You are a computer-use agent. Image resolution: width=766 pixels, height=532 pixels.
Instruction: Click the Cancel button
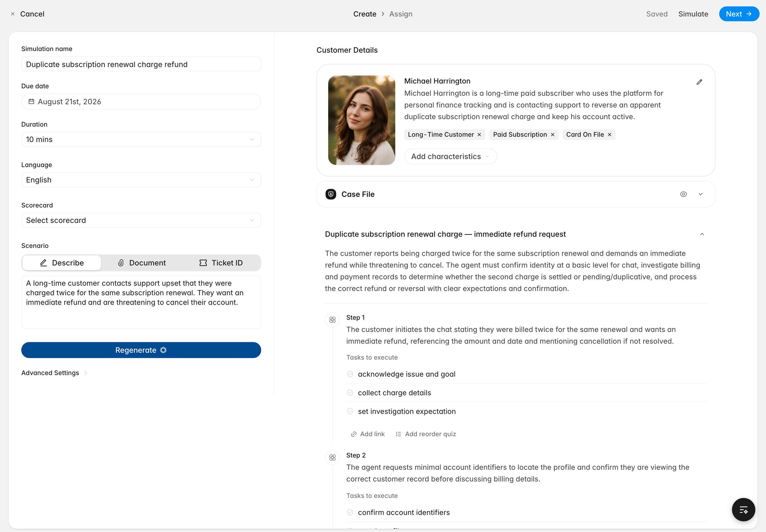(x=32, y=14)
